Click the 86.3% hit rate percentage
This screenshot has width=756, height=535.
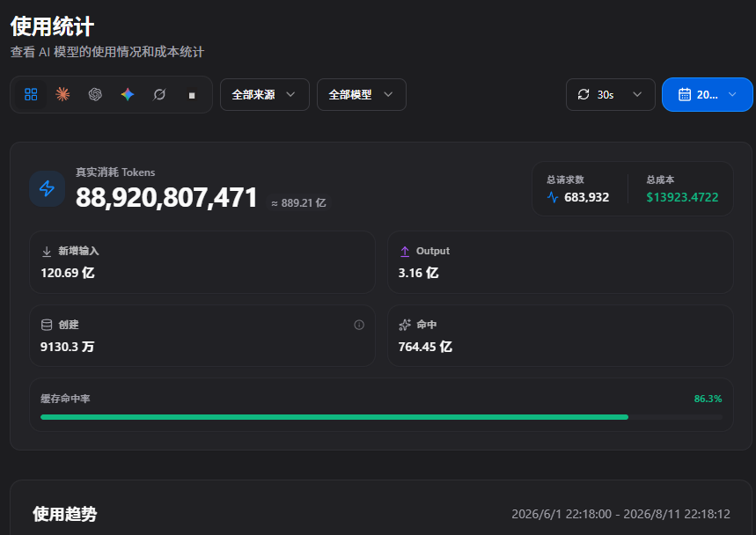(708, 399)
